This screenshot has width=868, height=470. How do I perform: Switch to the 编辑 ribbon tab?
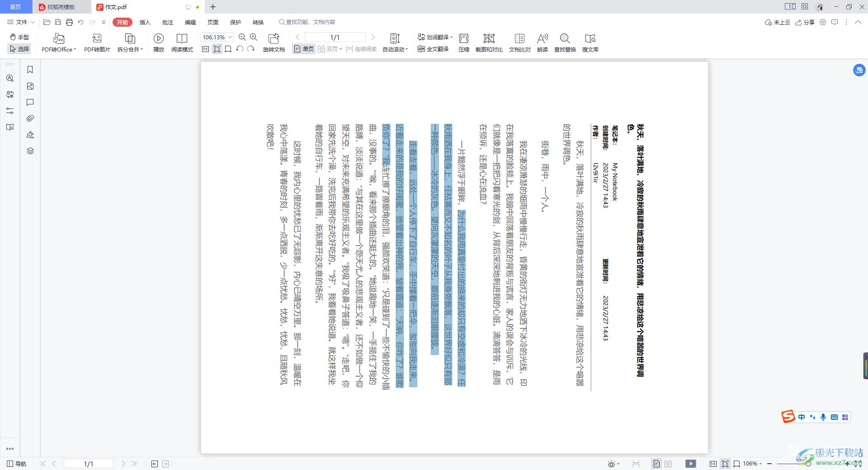tap(190, 22)
